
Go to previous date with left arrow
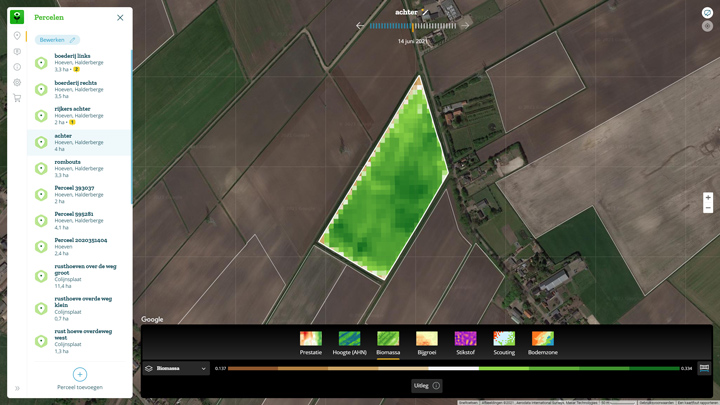360,26
